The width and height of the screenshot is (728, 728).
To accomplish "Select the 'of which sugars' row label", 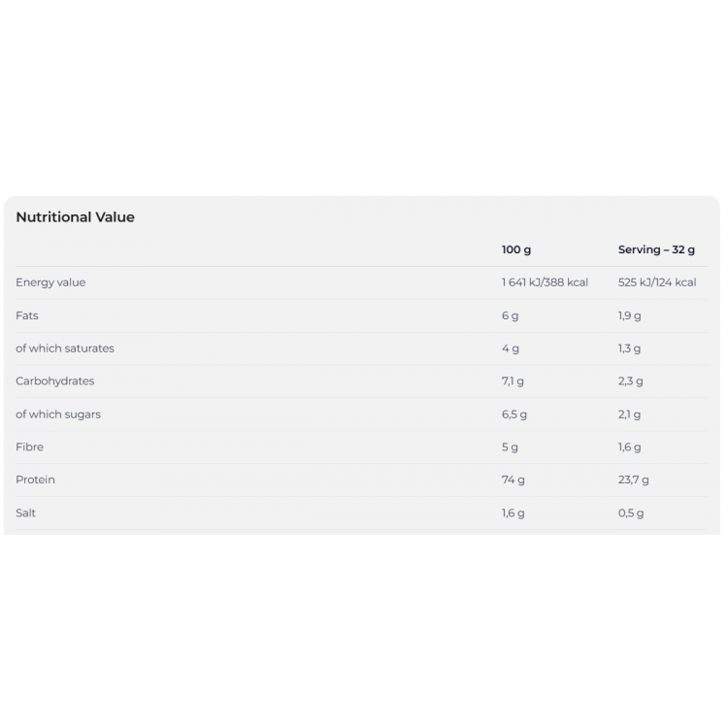I will pos(58,414).
